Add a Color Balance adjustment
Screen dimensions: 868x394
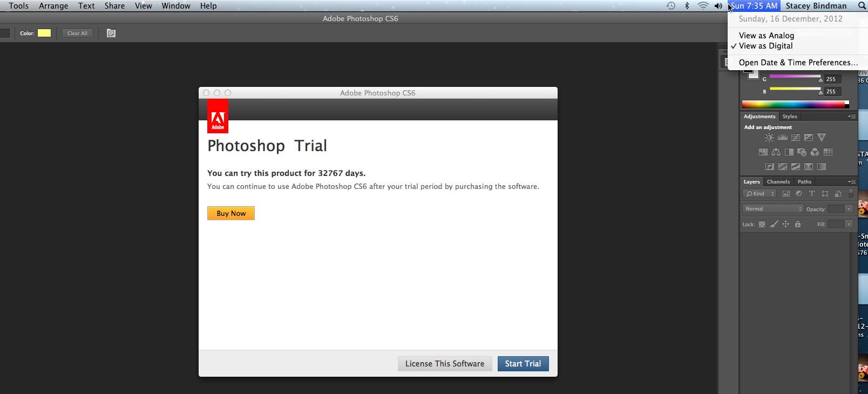click(776, 152)
